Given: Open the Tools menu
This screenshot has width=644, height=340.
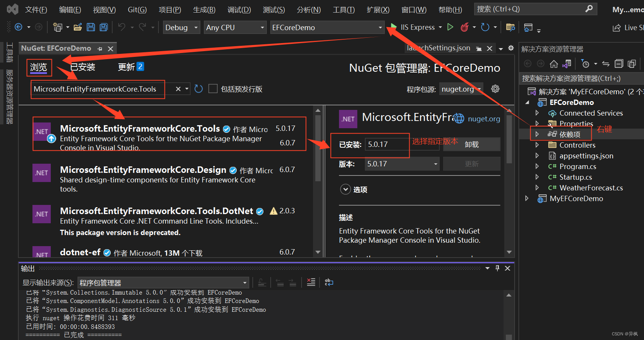Looking at the screenshot, I should 344,10.
